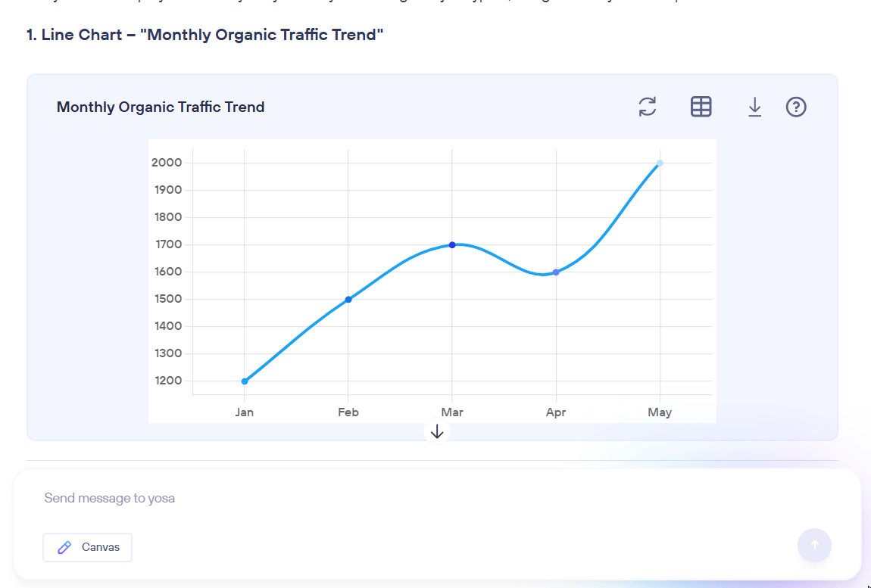Click the March data point at 1700
Viewport: 871px width, 588px height.
[452, 244]
